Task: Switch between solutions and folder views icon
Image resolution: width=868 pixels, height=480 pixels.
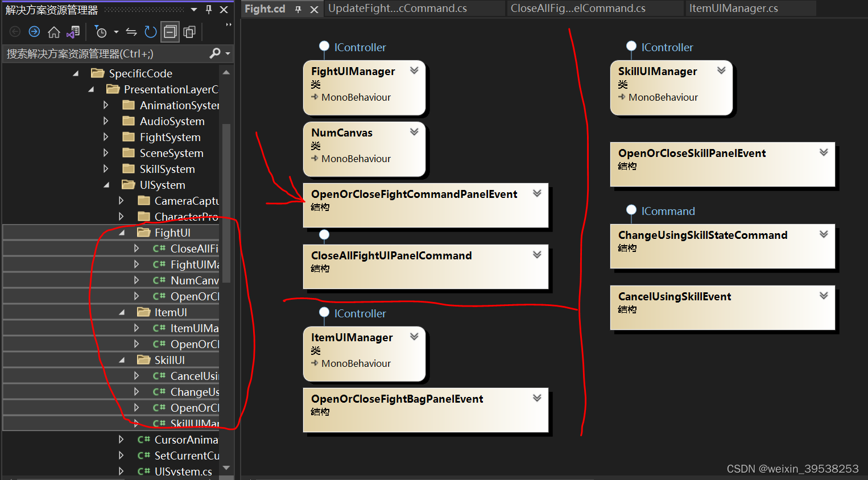Action: [73, 32]
